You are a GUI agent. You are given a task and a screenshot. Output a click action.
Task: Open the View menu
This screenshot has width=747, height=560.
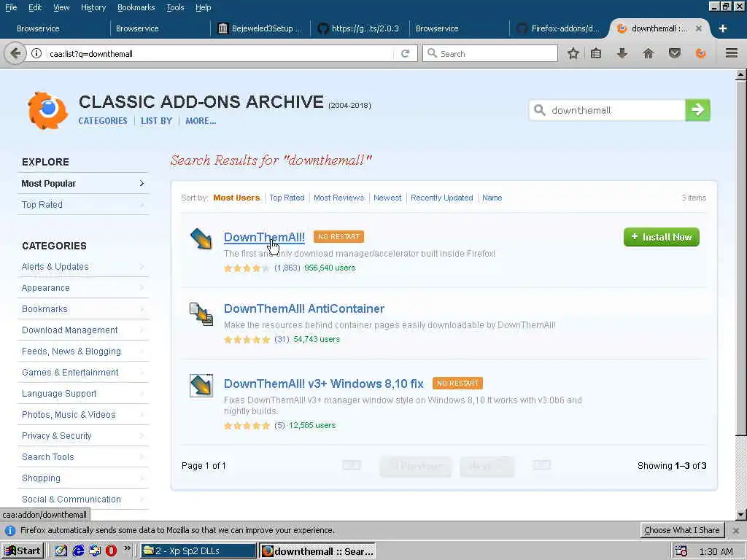point(61,7)
